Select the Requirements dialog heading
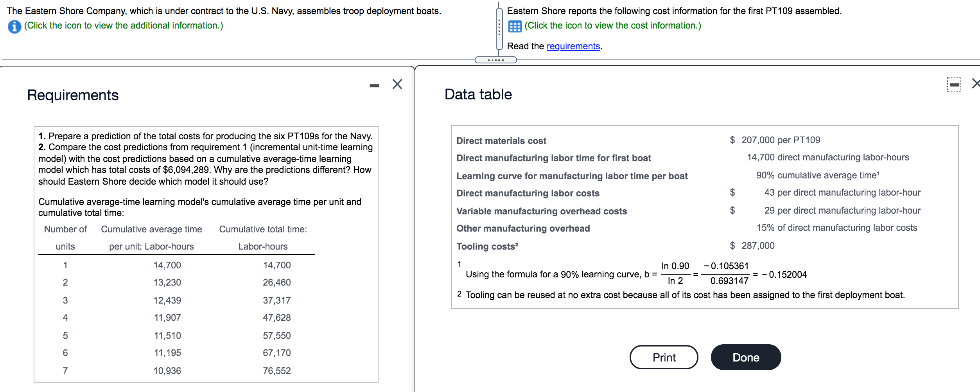 click(73, 95)
